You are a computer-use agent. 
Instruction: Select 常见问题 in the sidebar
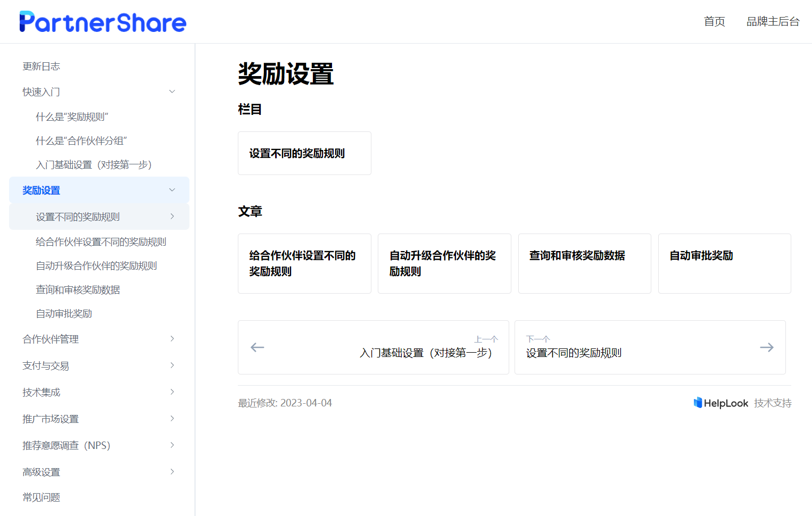coord(41,497)
